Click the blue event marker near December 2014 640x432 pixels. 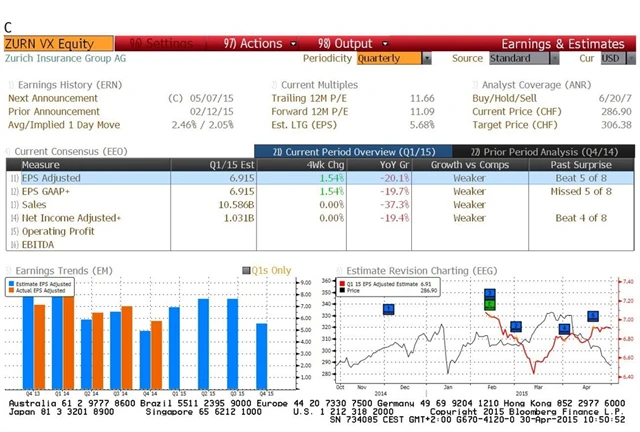[389, 309]
